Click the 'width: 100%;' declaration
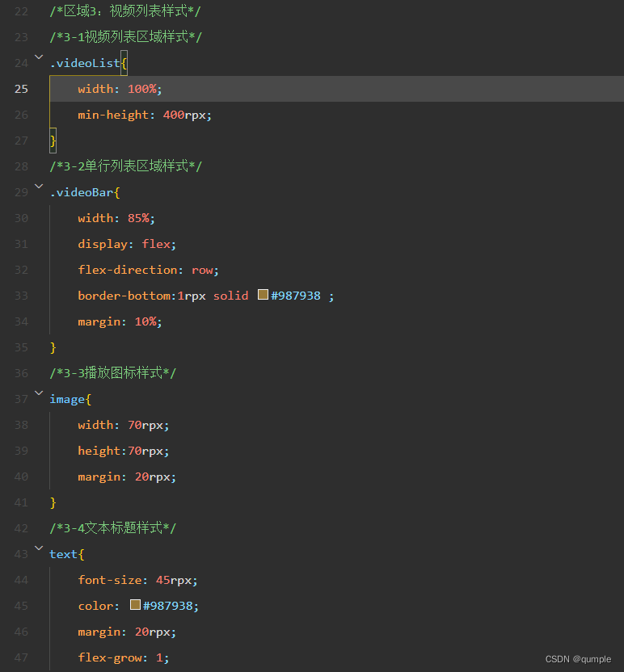 pyautogui.click(x=120, y=89)
